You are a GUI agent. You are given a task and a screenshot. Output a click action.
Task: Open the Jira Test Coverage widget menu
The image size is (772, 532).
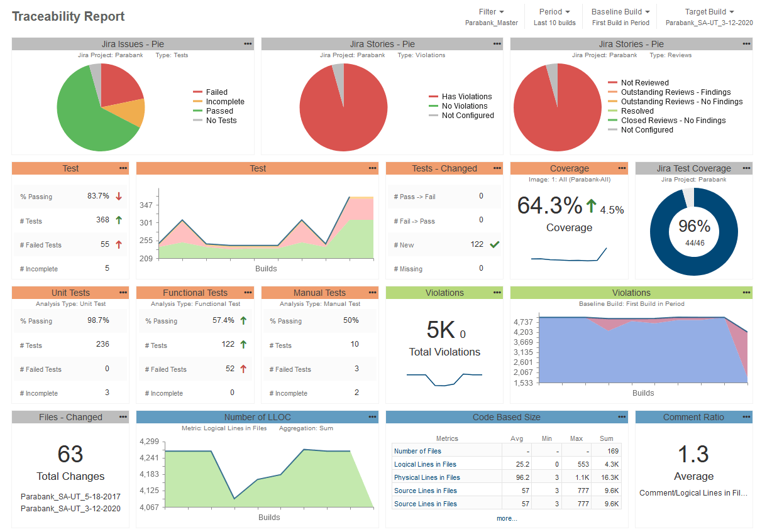point(746,168)
